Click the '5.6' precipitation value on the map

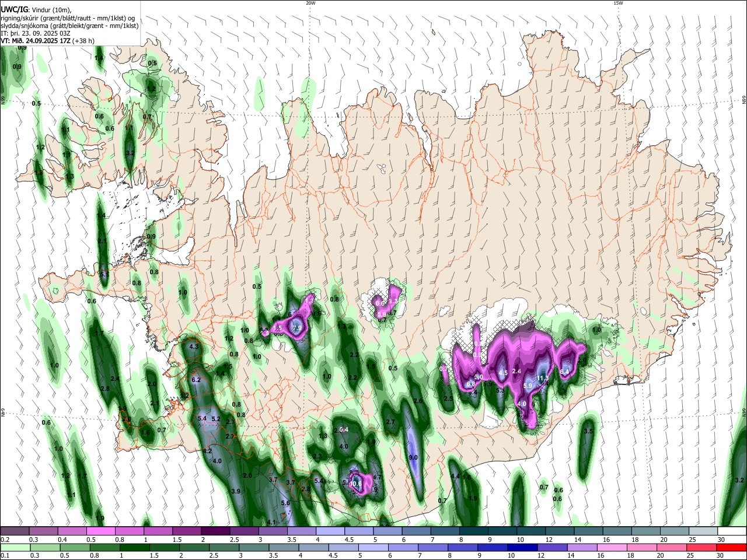(285, 503)
